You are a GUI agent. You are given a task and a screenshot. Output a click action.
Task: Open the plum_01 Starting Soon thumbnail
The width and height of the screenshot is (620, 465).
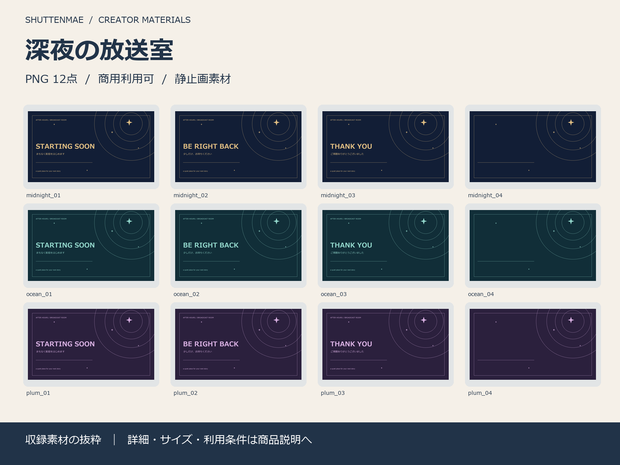click(91, 344)
